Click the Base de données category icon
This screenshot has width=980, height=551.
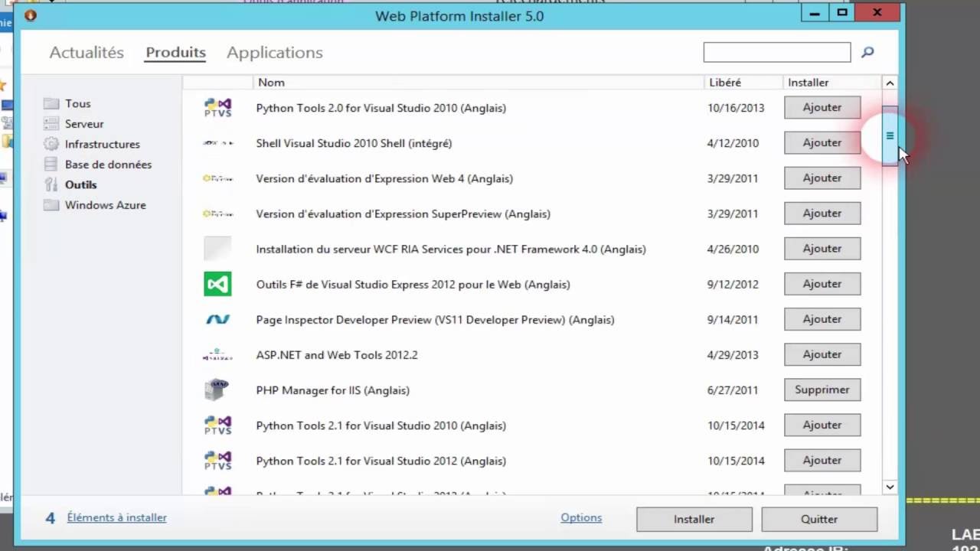[51, 164]
